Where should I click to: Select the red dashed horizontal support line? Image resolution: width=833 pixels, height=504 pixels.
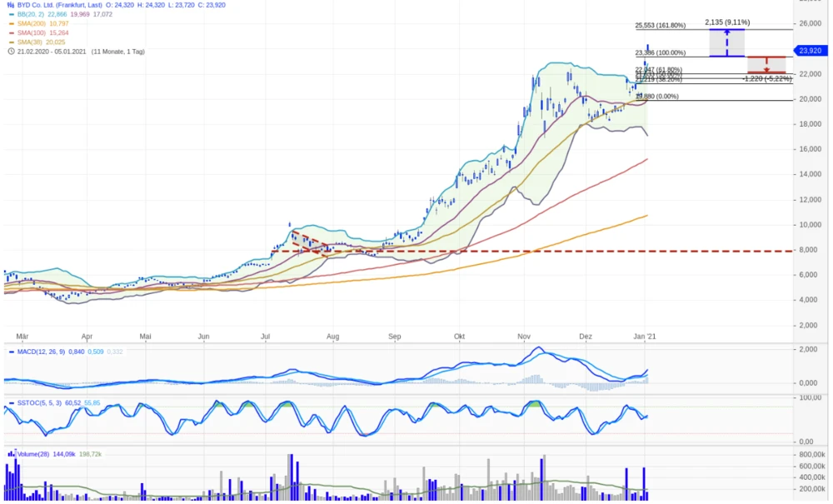pos(500,251)
